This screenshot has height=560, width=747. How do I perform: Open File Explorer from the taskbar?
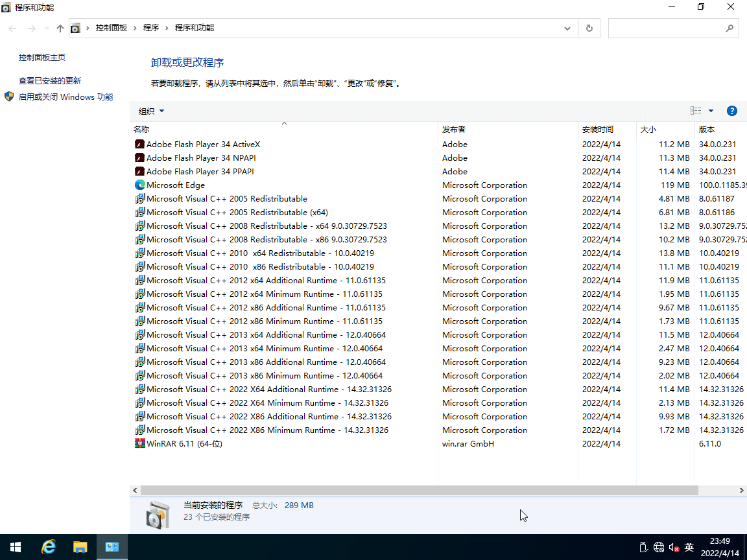(x=80, y=547)
